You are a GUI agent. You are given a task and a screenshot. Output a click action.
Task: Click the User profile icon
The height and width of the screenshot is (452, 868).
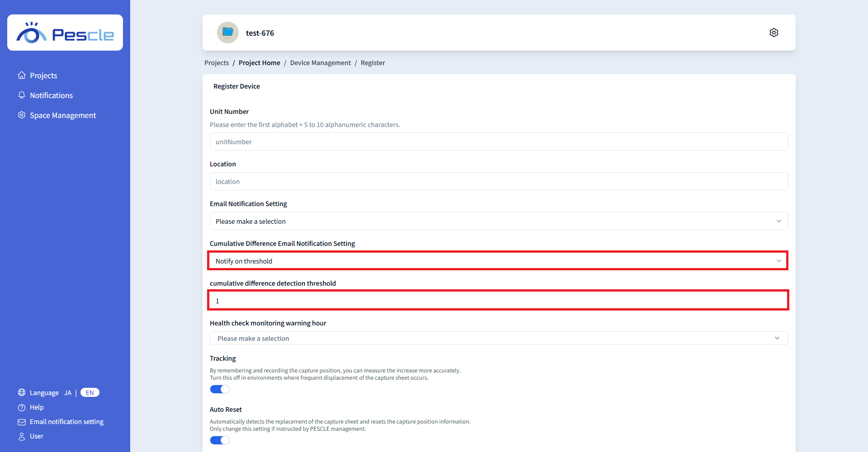coord(22,436)
